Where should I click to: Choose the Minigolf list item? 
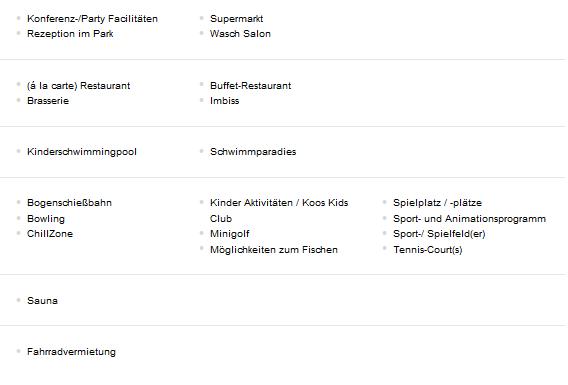[230, 234]
